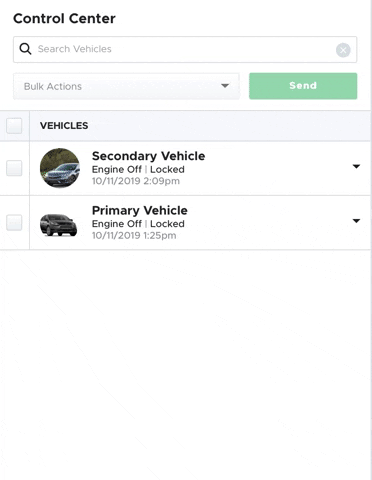Expand the Secondary Vehicle row arrow
The width and height of the screenshot is (372, 480).
(356, 166)
